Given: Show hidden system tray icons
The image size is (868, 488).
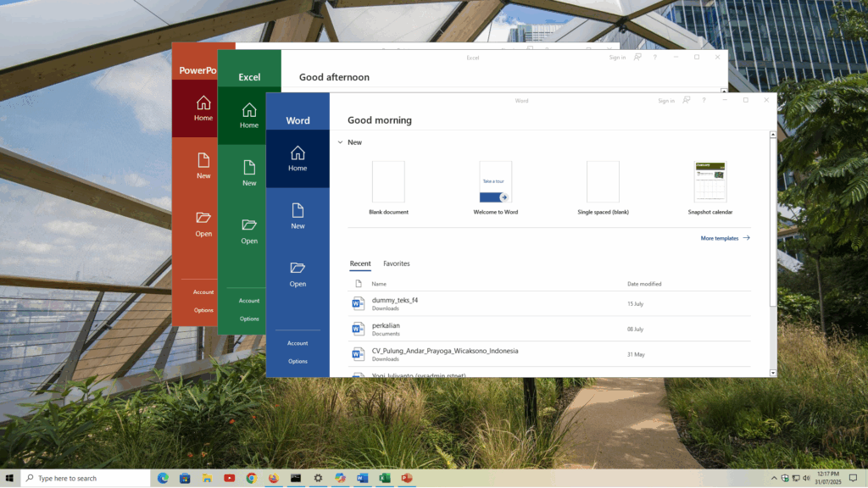Looking at the screenshot, I should (773, 478).
